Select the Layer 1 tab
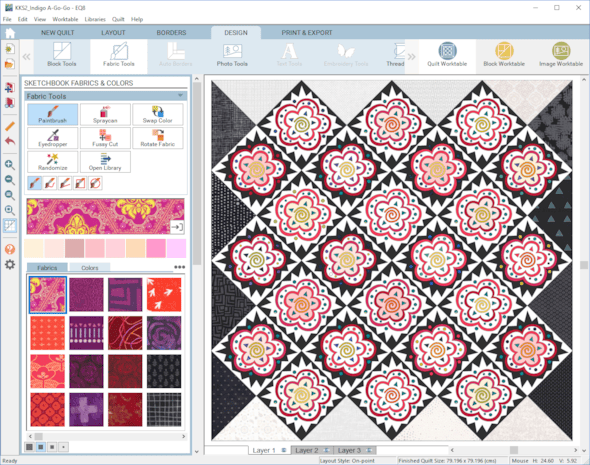Viewport: 590px width, 465px height. point(269,450)
